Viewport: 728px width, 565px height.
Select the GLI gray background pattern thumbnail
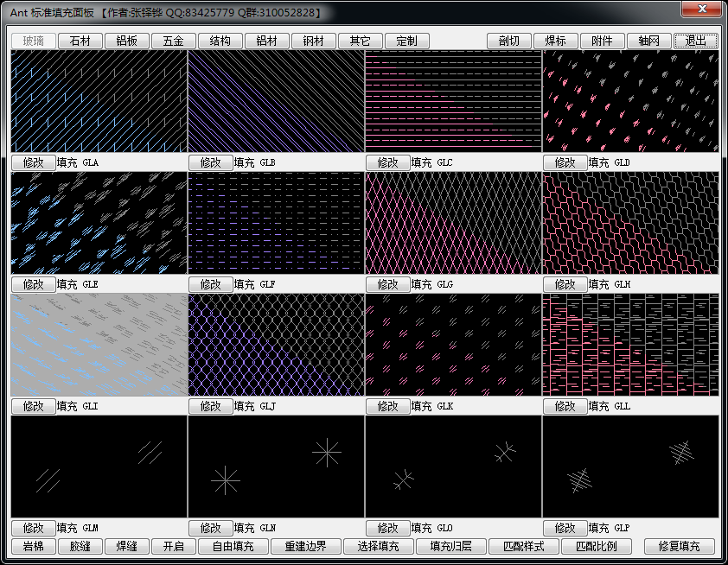[99, 345]
